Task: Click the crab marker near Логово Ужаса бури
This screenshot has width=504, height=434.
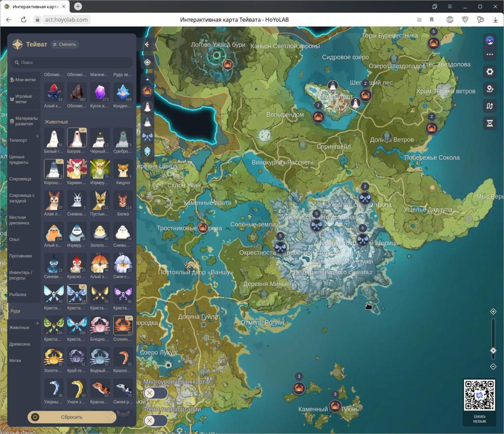Action: [227, 65]
